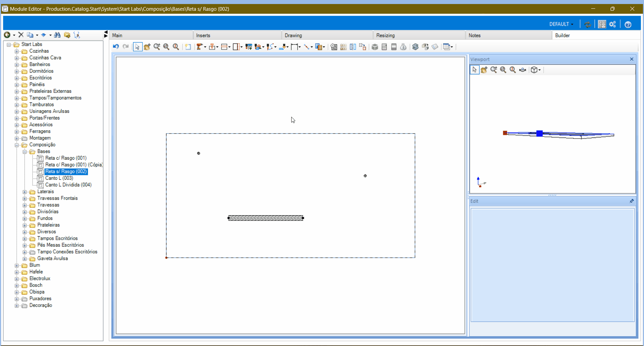
Task: Pin the Edit panel
Action: [x=632, y=201]
